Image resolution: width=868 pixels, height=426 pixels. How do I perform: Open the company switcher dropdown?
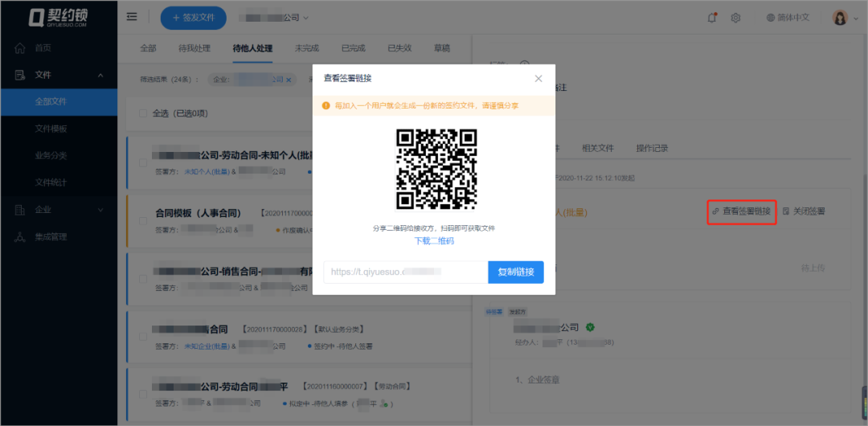click(x=273, y=18)
